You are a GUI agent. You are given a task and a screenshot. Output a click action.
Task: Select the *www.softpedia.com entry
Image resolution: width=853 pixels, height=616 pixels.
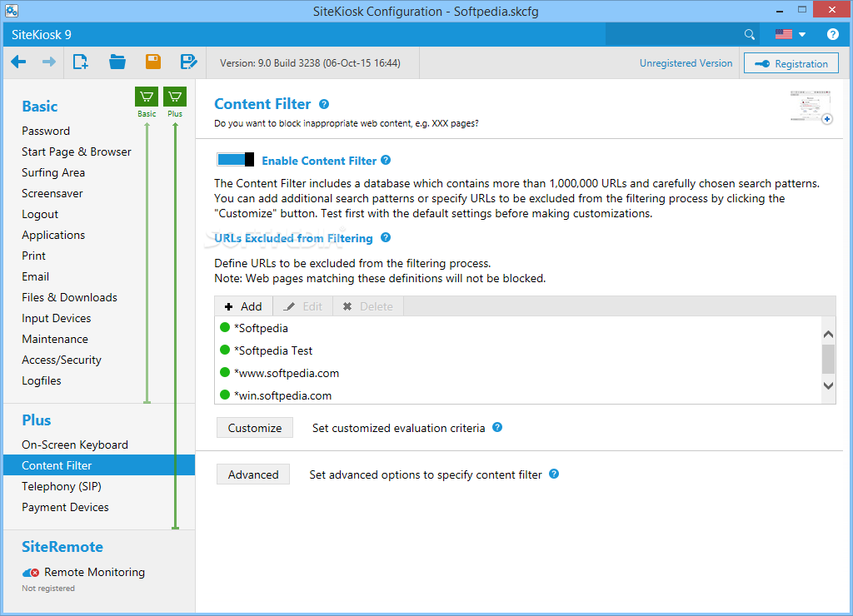click(520, 373)
